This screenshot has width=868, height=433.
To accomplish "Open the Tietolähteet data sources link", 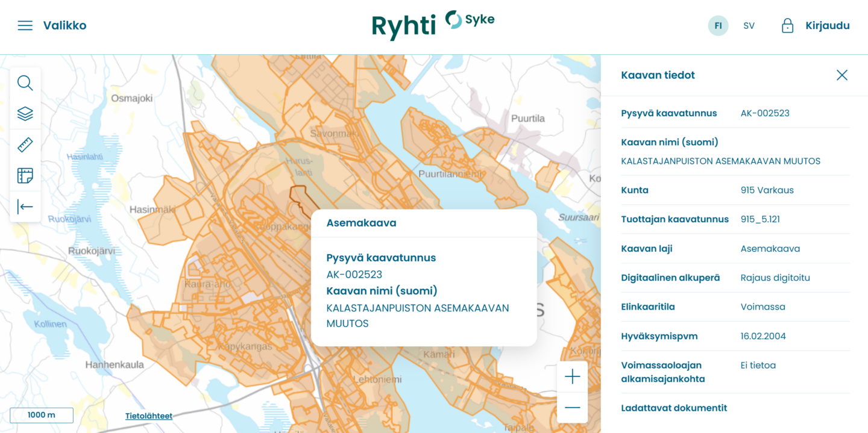I will pos(149,416).
